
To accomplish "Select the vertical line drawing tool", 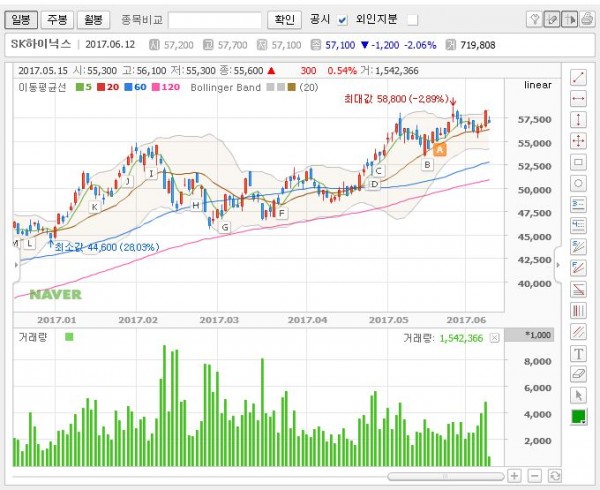I will pos(578,120).
